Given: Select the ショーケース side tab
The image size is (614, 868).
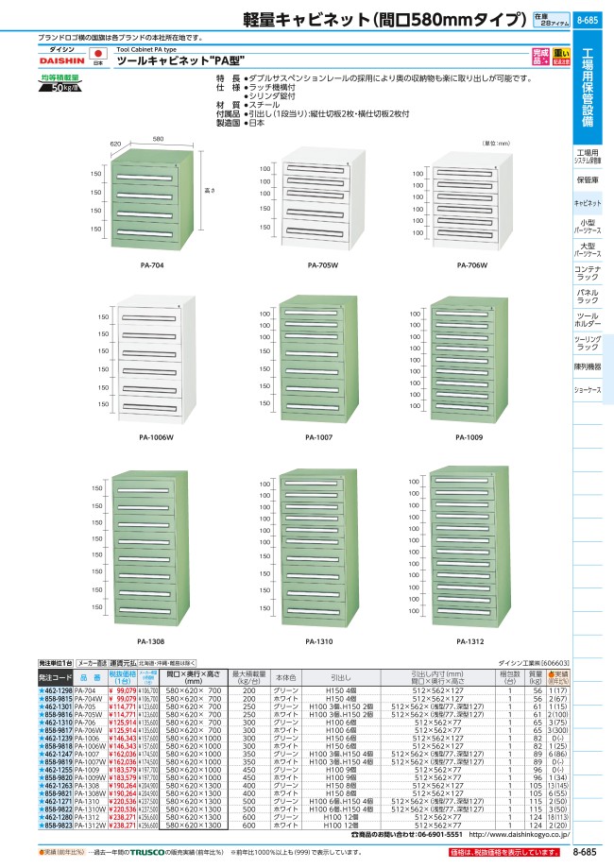Looking at the screenshot, I should pyautogui.click(x=587, y=390).
